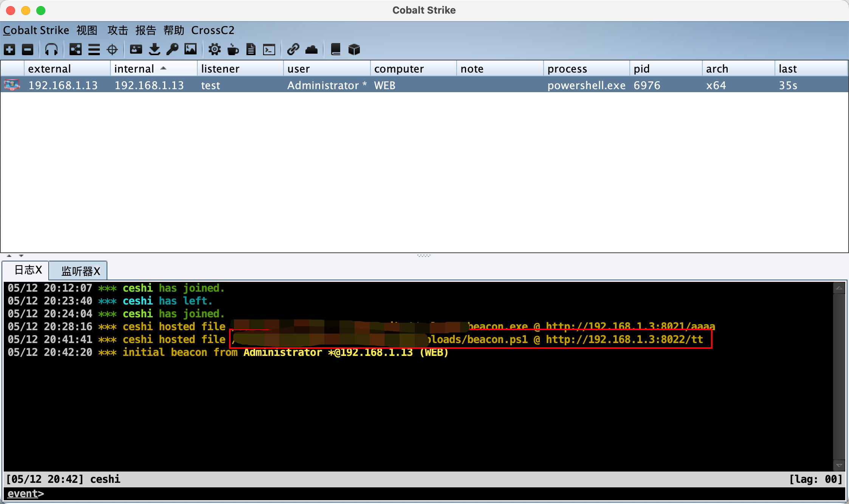Sort by the user column header
The width and height of the screenshot is (849, 504).
327,69
